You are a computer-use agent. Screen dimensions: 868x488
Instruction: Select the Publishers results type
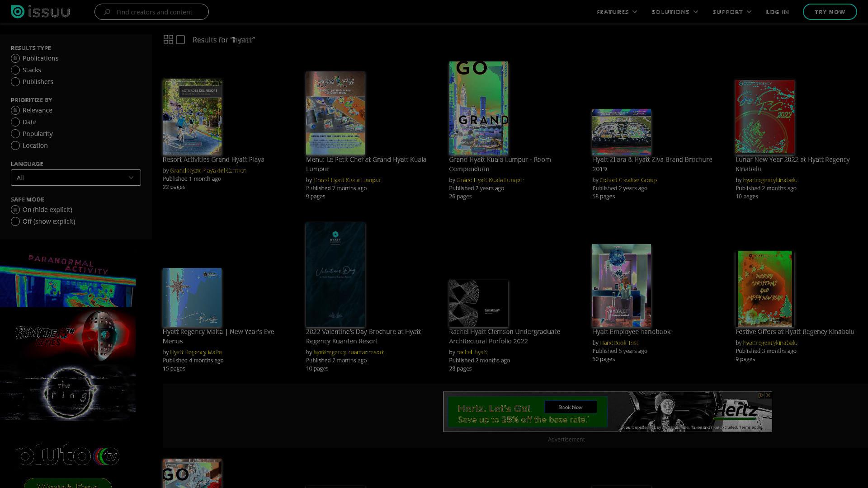[x=15, y=82]
